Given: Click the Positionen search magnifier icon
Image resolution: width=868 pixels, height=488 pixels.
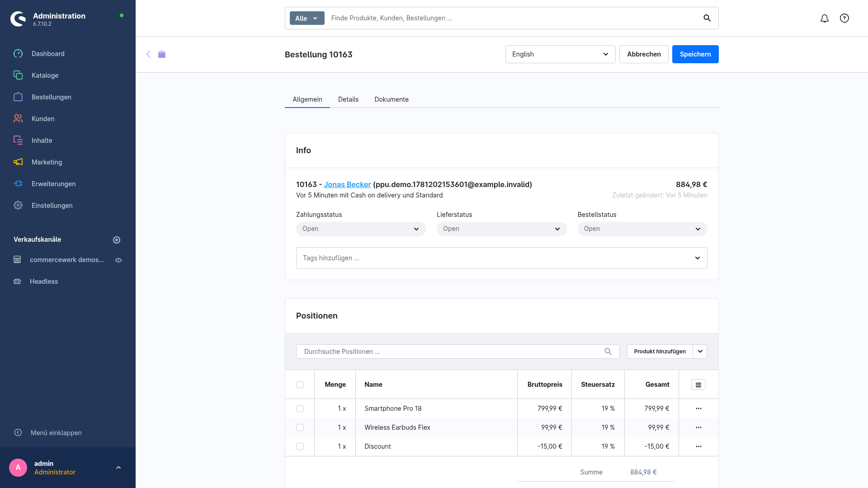Looking at the screenshot, I should coord(608,352).
